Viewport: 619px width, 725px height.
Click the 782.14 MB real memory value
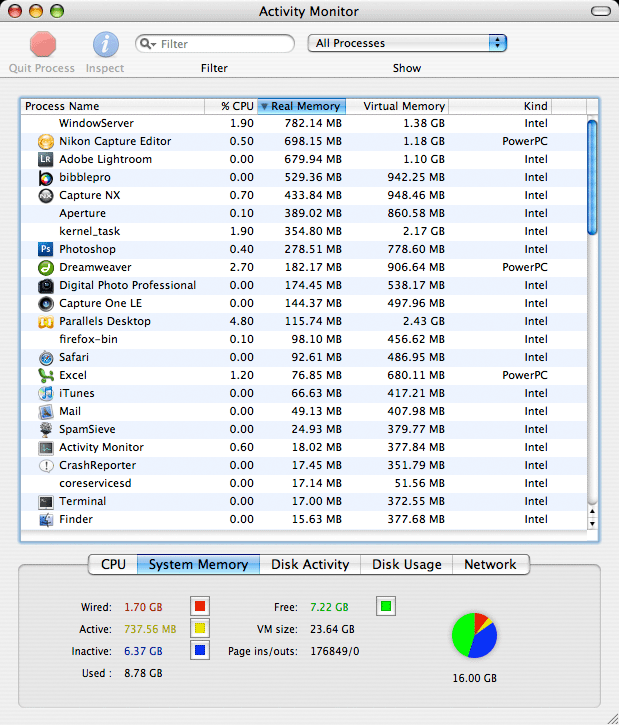tap(313, 123)
